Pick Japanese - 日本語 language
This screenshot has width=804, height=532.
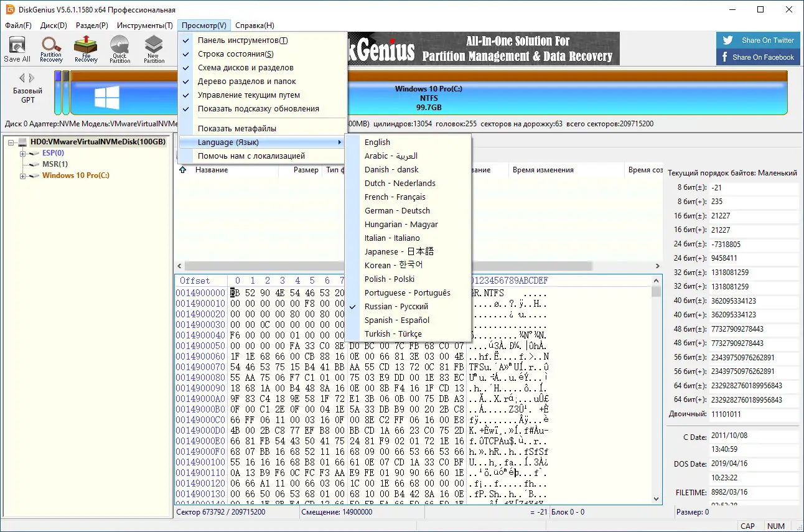click(408, 252)
